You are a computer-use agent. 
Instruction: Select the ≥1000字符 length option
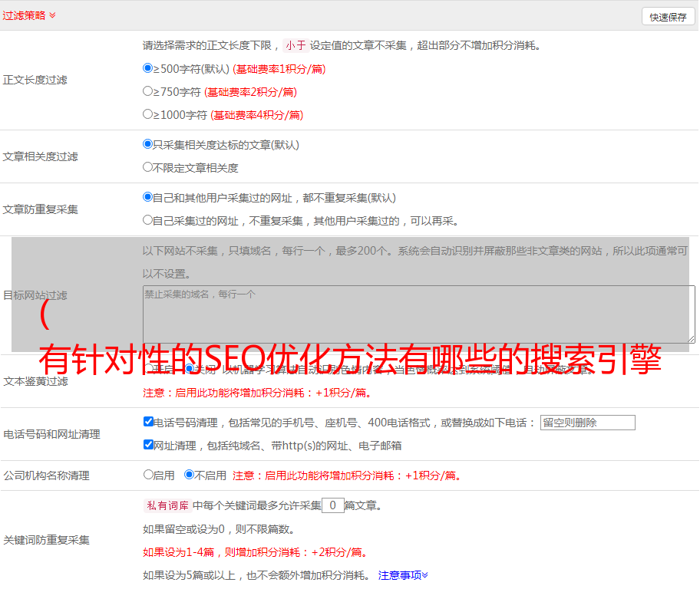click(x=147, y=114)
